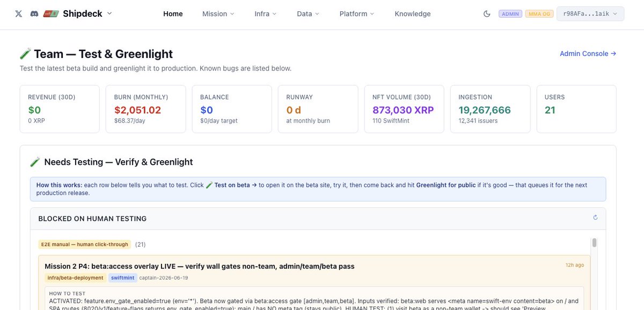Screen dimensions: 644x310
Task: Open the Infra menu dropdown
Action: (266, 13)
